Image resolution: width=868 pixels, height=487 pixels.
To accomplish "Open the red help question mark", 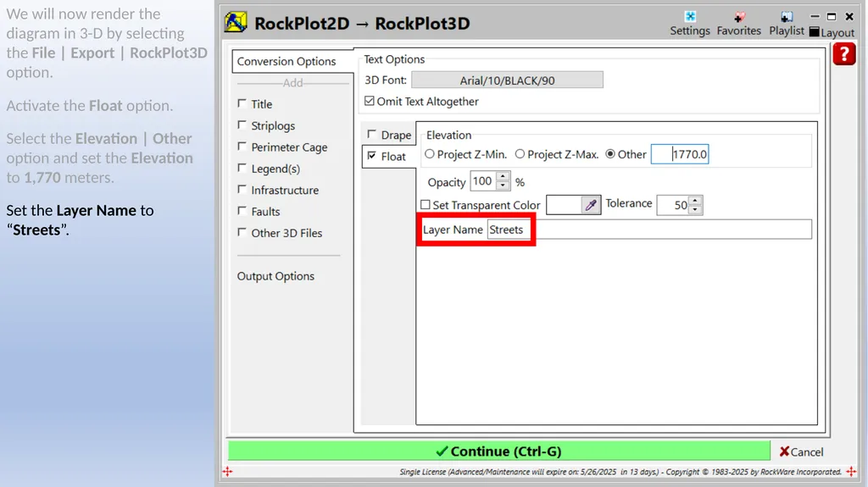I will (x=844, y=54).
